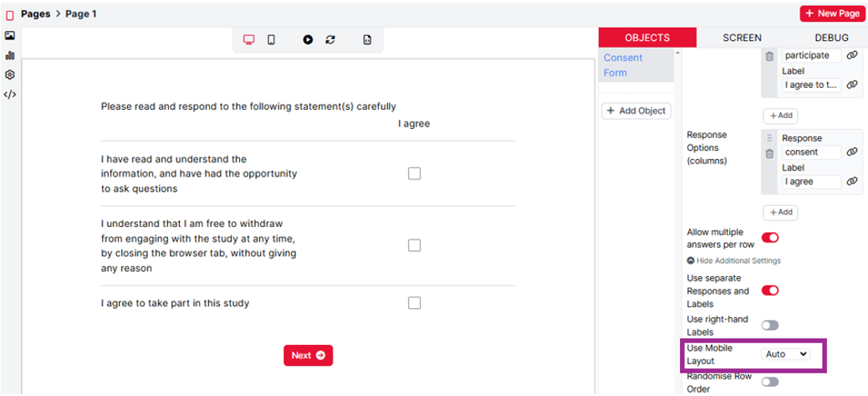Click Add button below the participate row
This screenshot has height=396, width=868.
pos(780,116)
